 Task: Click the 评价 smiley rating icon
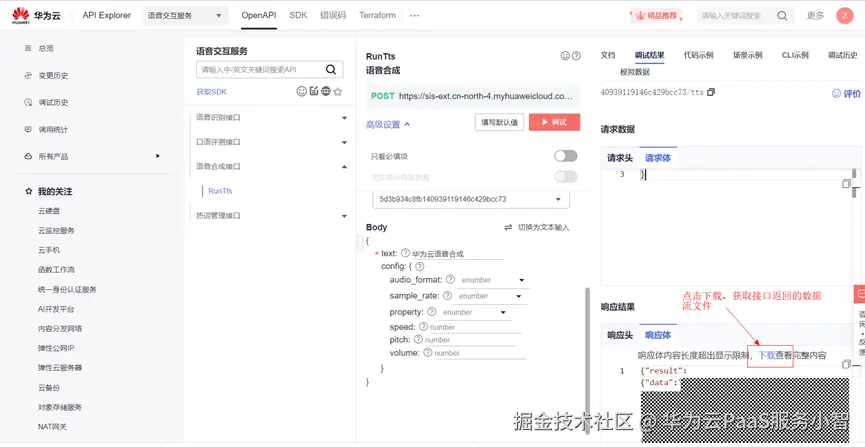click(836, 94)
